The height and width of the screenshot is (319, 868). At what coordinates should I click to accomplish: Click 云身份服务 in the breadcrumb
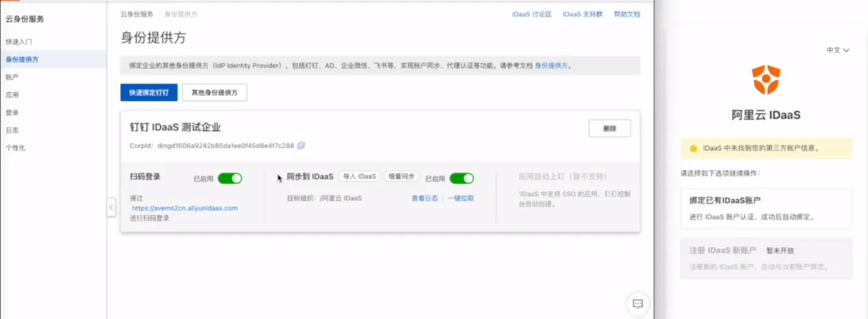tap(137, 14)
